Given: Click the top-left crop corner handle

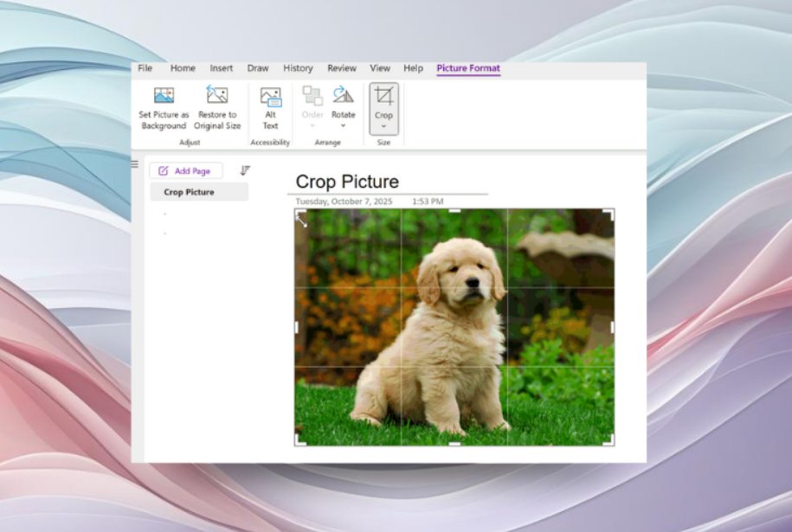Looking at the screenshot, I should click(299, 214).
